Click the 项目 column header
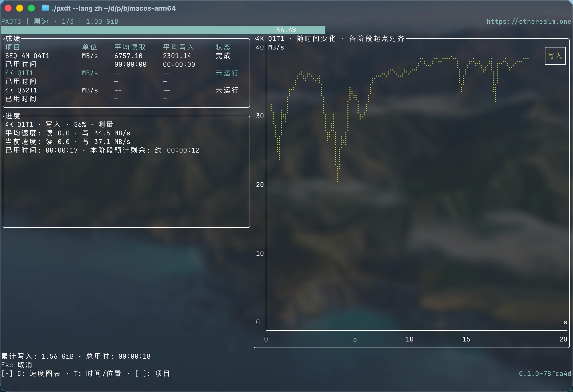This screenshot has height=392, width=573. [12, 47]
